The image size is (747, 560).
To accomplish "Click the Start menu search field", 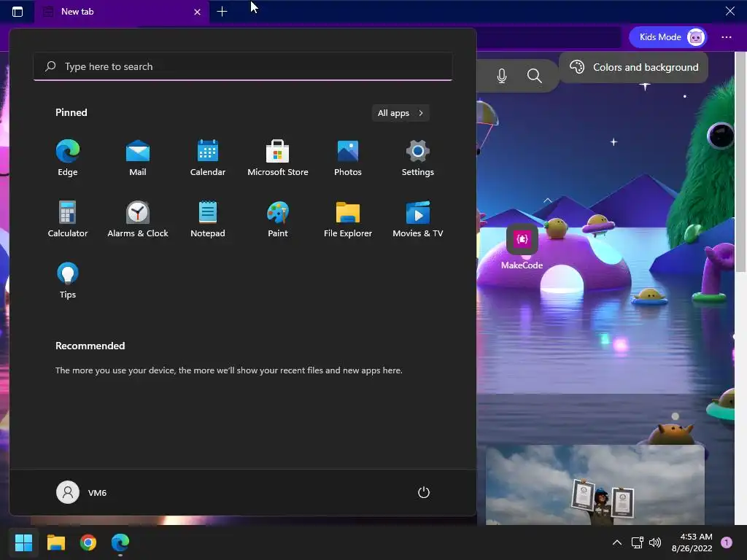I will (242, 66).
